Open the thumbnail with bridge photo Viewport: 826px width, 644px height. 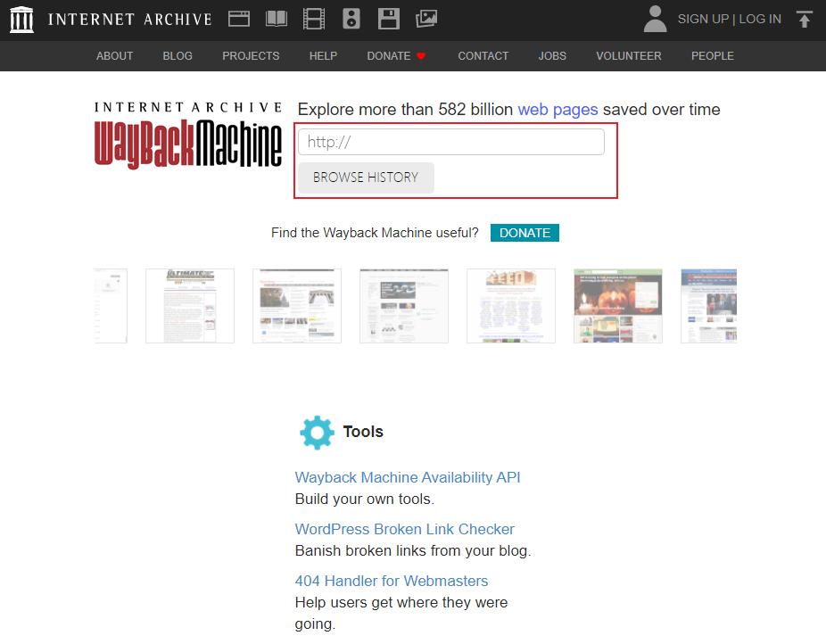(296, 306)
